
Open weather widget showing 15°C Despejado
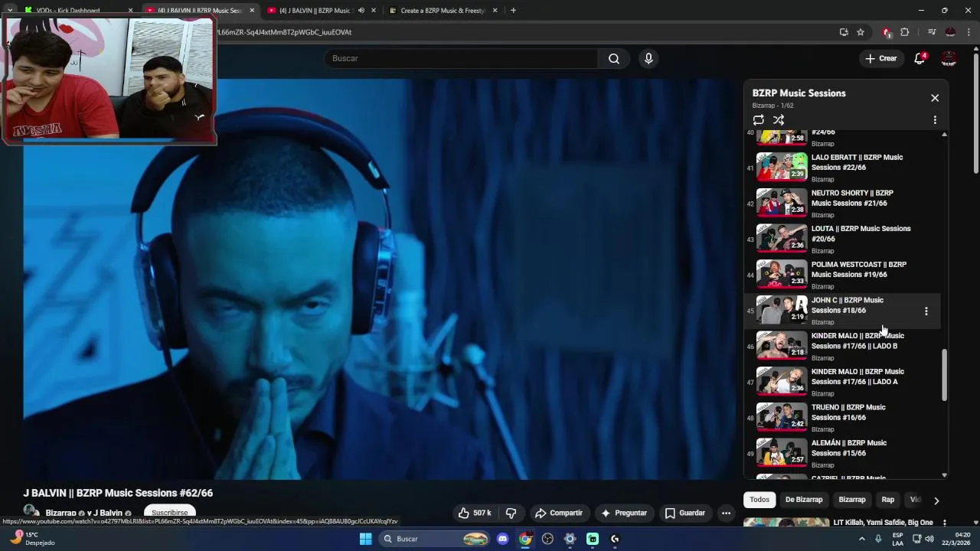[31, 539]
